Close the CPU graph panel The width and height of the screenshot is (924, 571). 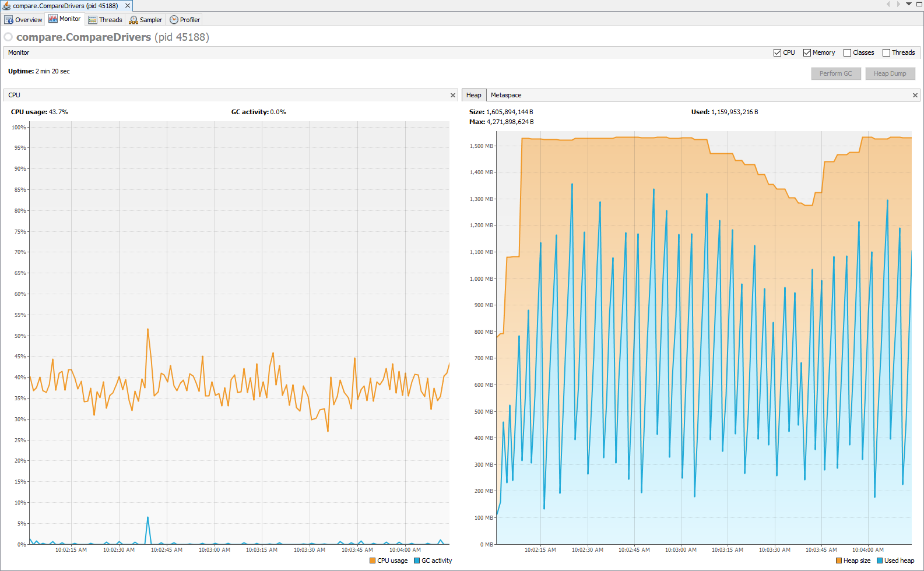point(453,95)
